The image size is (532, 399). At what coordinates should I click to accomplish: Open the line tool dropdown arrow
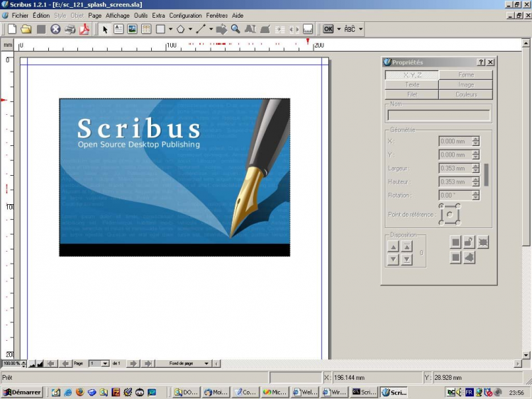click(x=211, y=29)
